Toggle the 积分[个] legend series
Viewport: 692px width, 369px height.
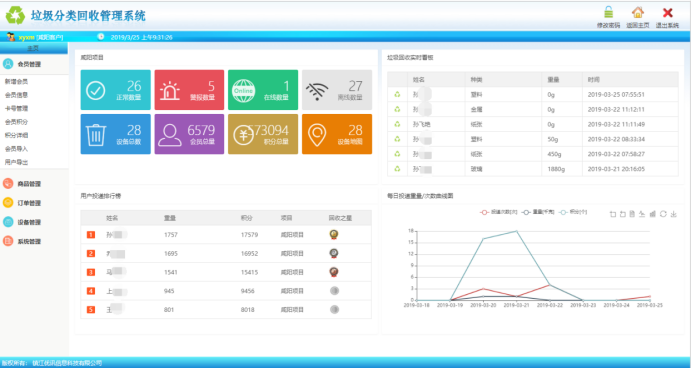pos(573,212)
